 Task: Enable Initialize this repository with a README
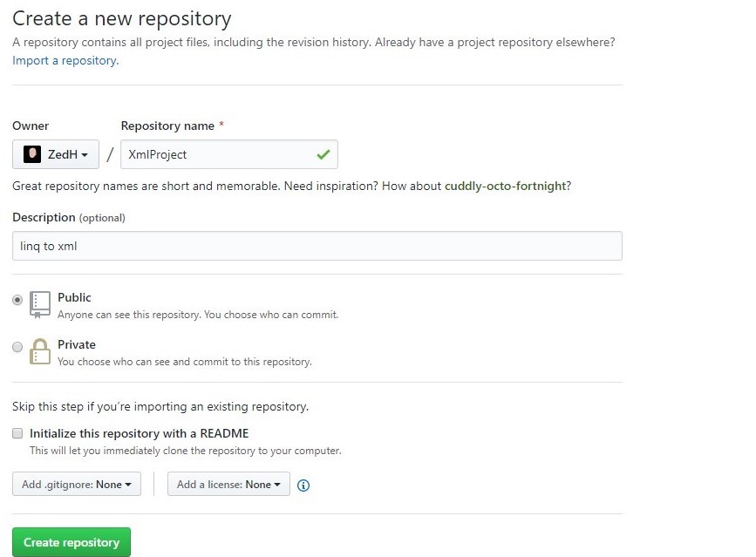click(x=17, y=433)
